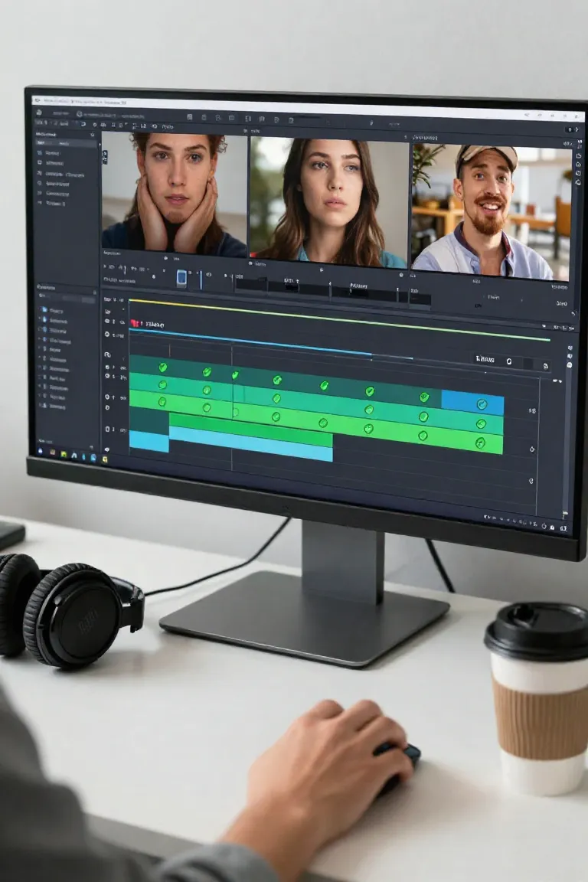Open the first icon in the taskbar
The width and height of the screenshot is (588, 882).
coord(41,451)
